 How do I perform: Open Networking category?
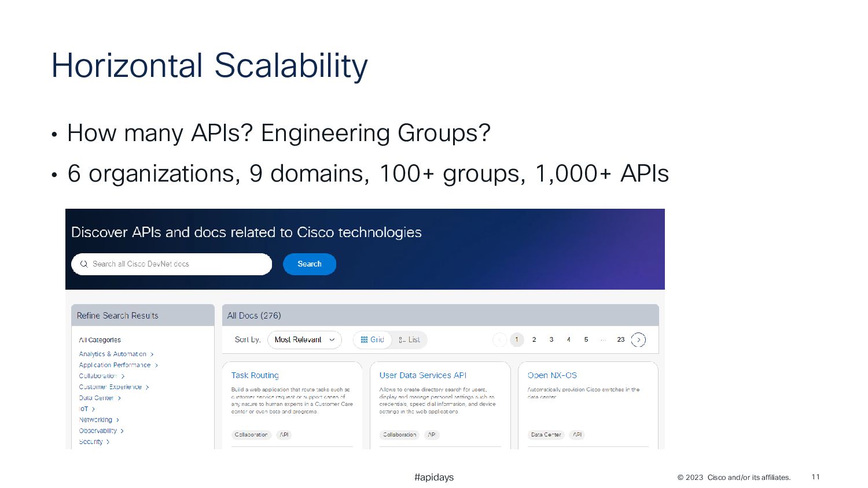coord(95,420)
